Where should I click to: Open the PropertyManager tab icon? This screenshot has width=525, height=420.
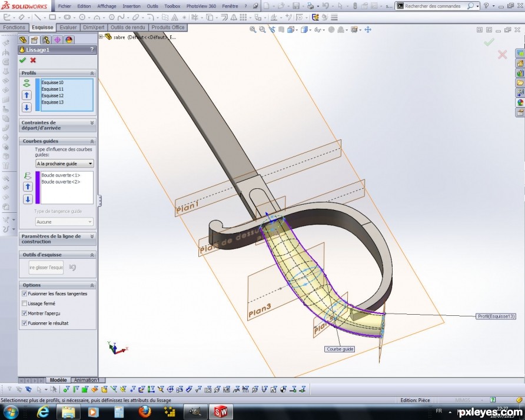[x=34, y=40]
